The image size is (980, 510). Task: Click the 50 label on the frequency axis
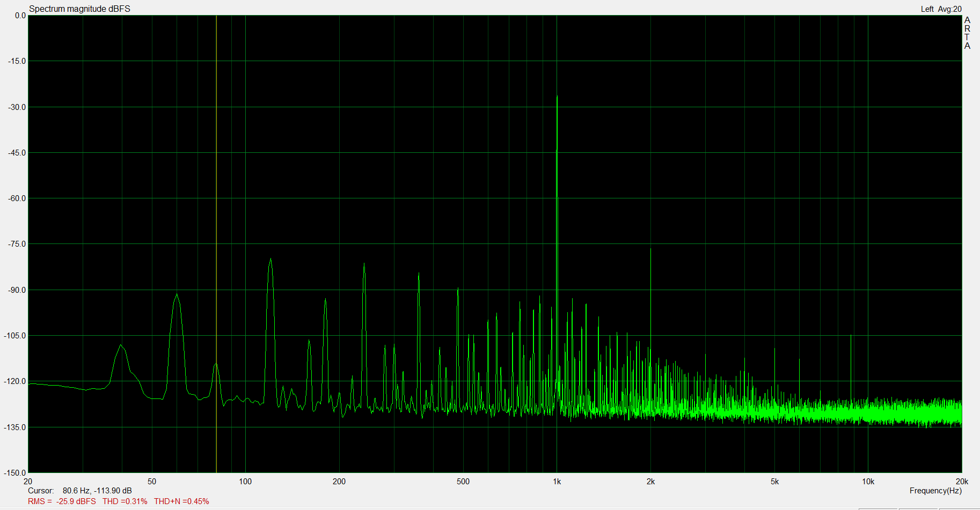(152, 482)
